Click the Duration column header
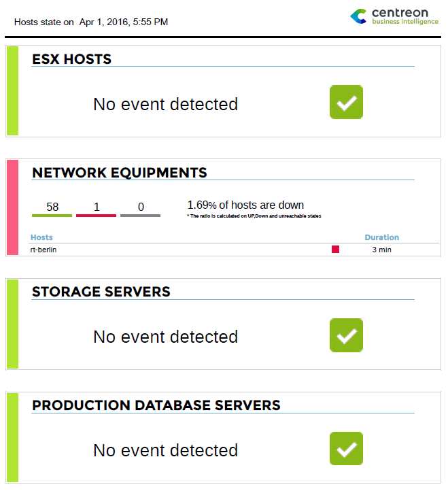448x491 pixels. (x=381, y=237)
